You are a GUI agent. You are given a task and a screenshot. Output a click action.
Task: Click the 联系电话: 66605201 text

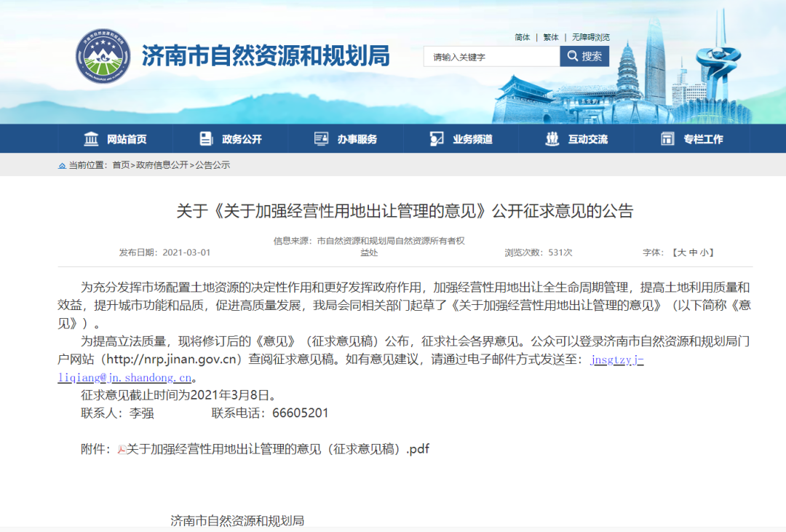point(270,413)
